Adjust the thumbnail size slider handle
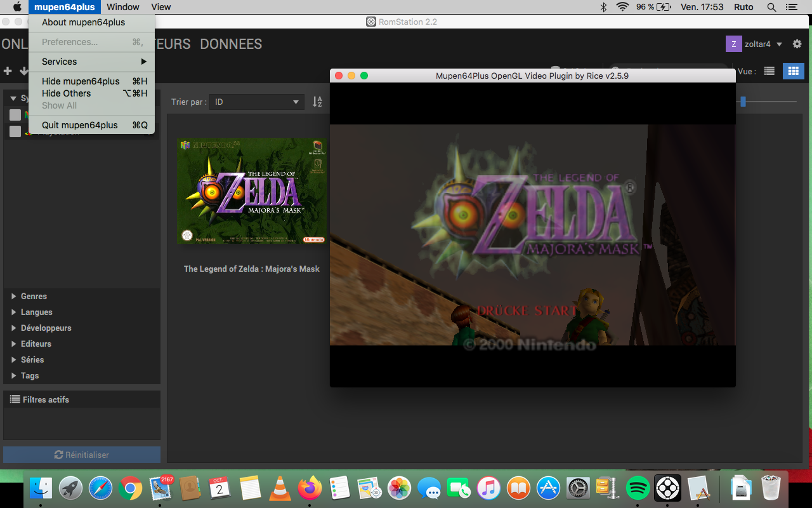Viewport: 812px width, 508px height. [743, 102]
